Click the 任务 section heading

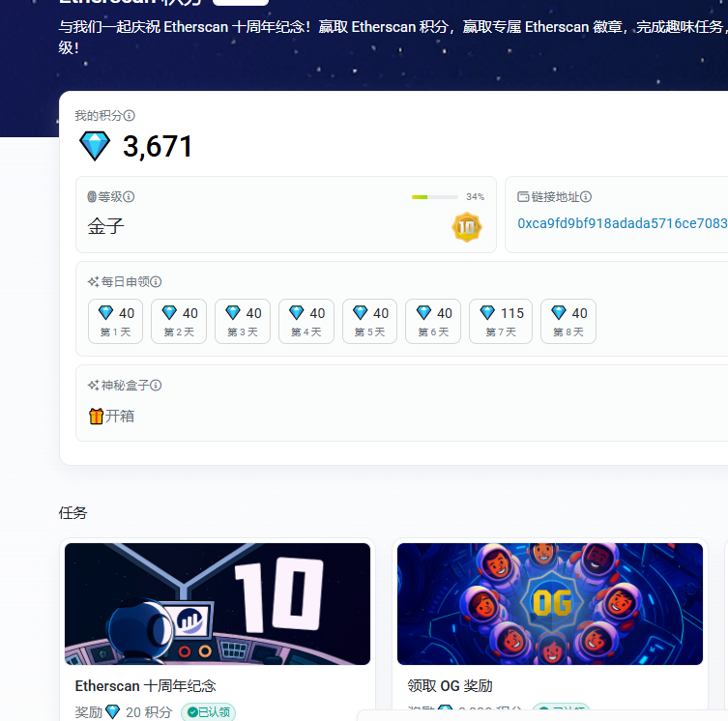(x=73, y=513)
